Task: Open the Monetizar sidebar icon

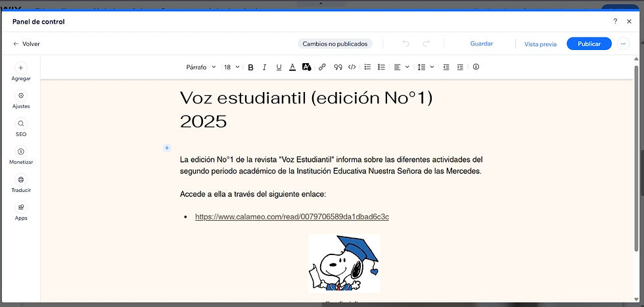Action: point(21,152)
